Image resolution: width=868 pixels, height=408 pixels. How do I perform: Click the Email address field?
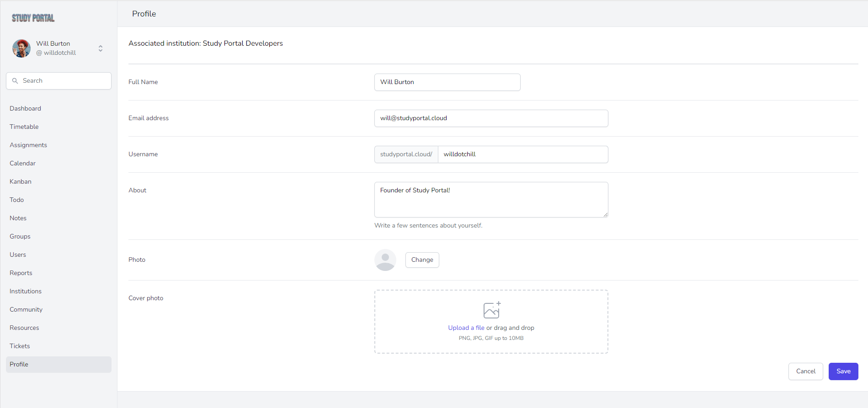[x=491, y=118]
